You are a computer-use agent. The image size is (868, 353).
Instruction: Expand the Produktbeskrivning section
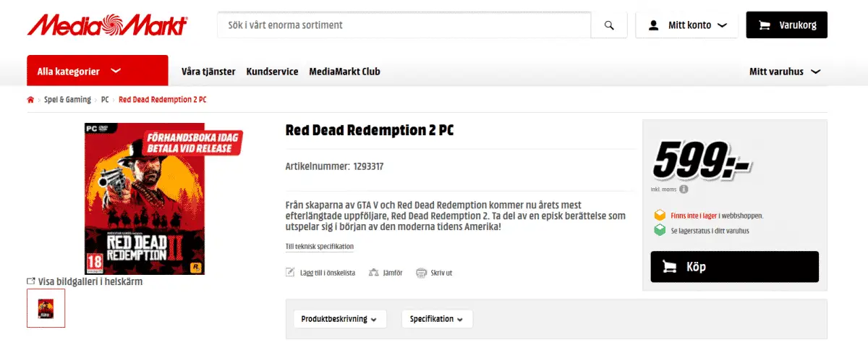pos(340,319)
